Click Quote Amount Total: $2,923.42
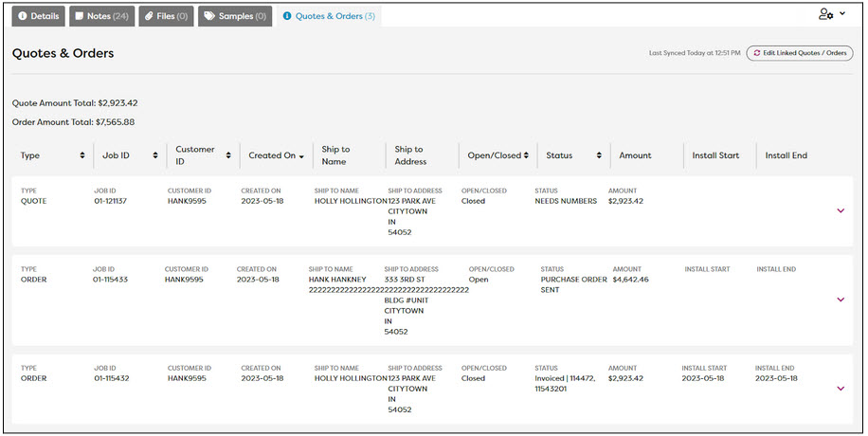The height and width of the screenshot is (436, 868). click(x=75, y=103)
